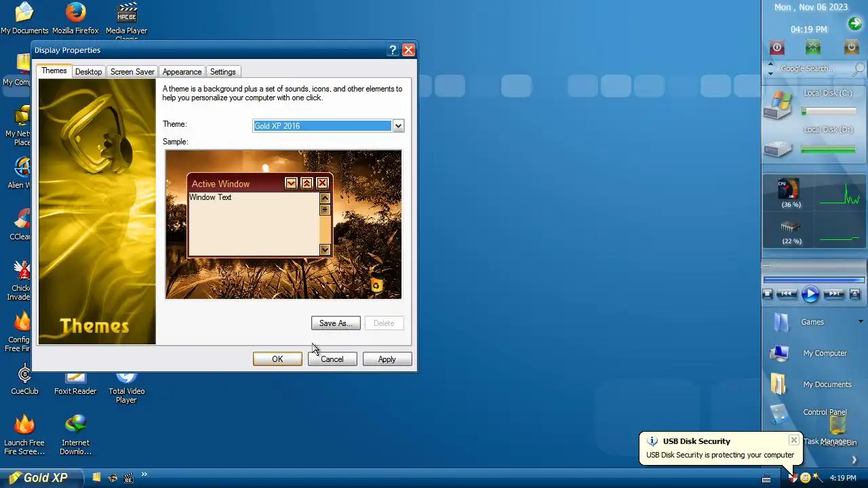Click the Display Properties help question button
This screenshot has width=868, height=488.
(393, 50)
